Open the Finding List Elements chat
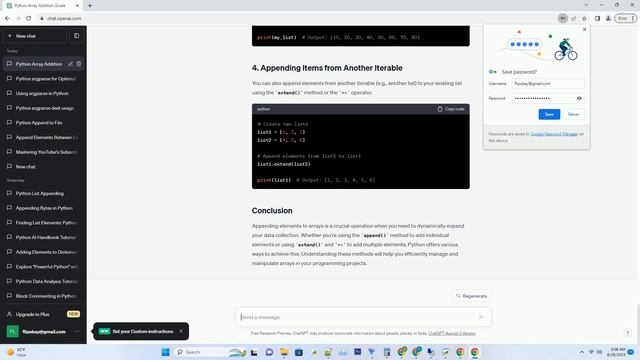640x360 pixels. (x=43, y=223)
